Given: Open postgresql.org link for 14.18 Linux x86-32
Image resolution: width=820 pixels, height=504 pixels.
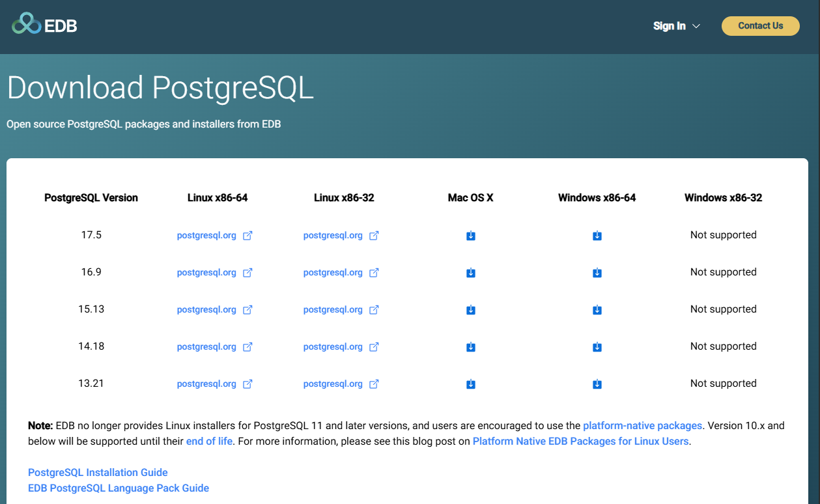Looking at the screenshot, I should coord(333,347).
